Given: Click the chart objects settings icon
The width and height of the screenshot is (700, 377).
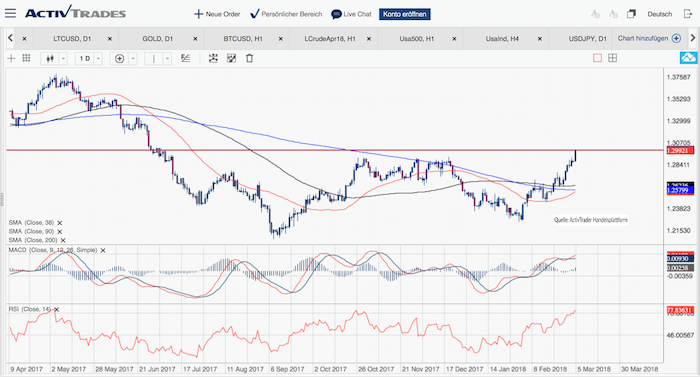Looking at the screenshot, I should [x=213, y=58].
